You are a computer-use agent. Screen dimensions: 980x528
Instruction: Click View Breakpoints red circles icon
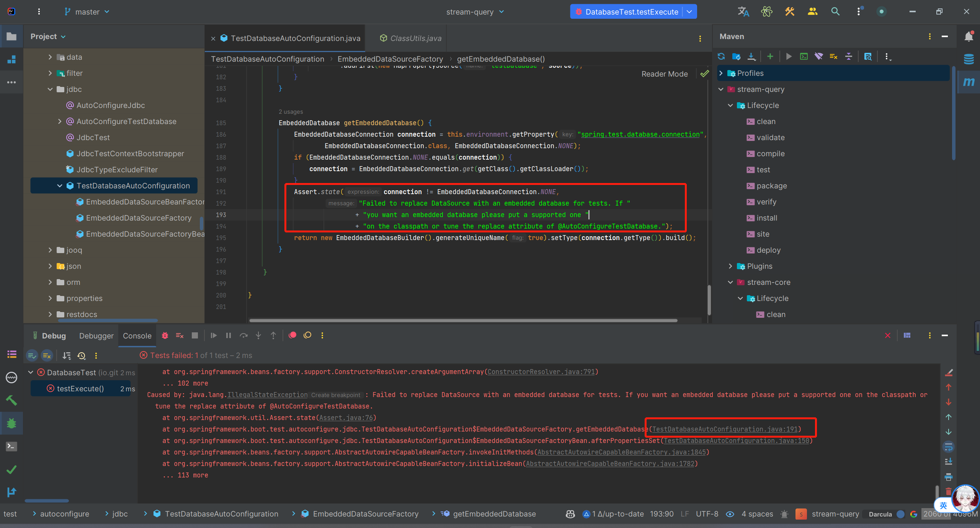coord(292,335)
